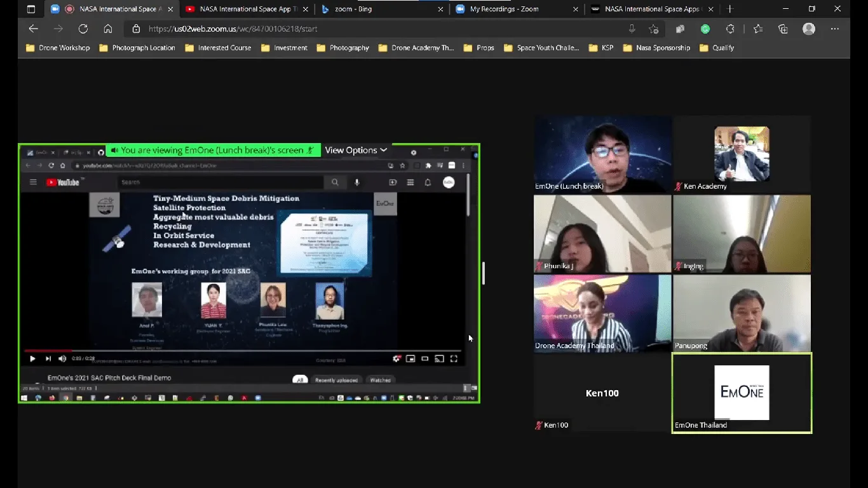The image size is (868, 488).
Task: Close the 'My Recordings - Zoom' tab
Action: coord(576,10)
